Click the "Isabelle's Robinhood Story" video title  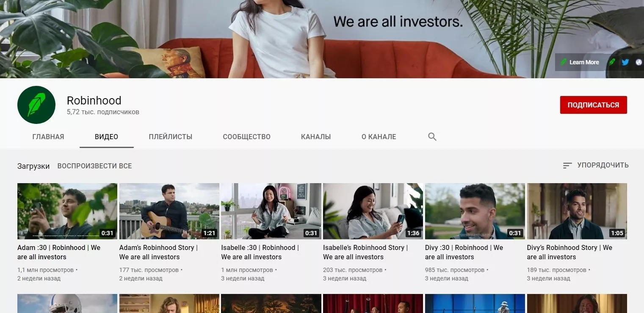point(365,252)
